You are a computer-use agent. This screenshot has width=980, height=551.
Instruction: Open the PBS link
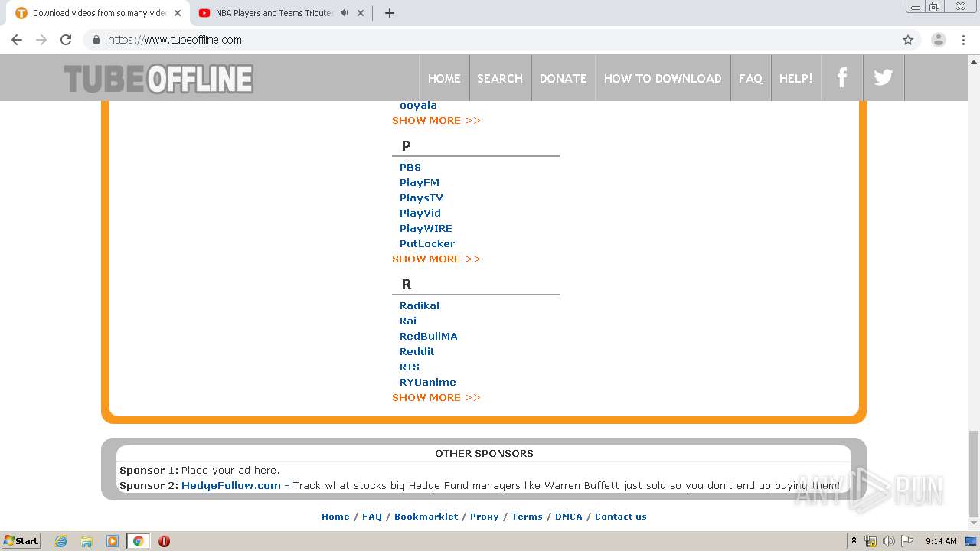pos(410,167)
